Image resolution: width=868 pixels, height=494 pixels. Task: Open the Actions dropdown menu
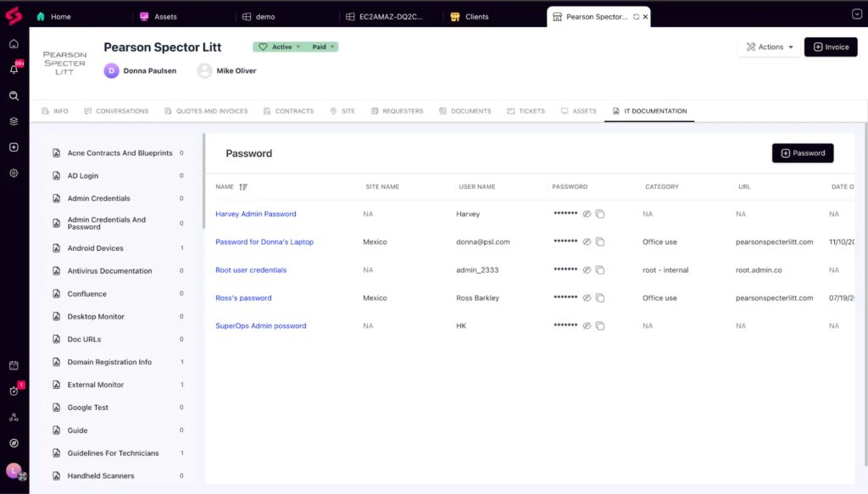pos(770,47)
